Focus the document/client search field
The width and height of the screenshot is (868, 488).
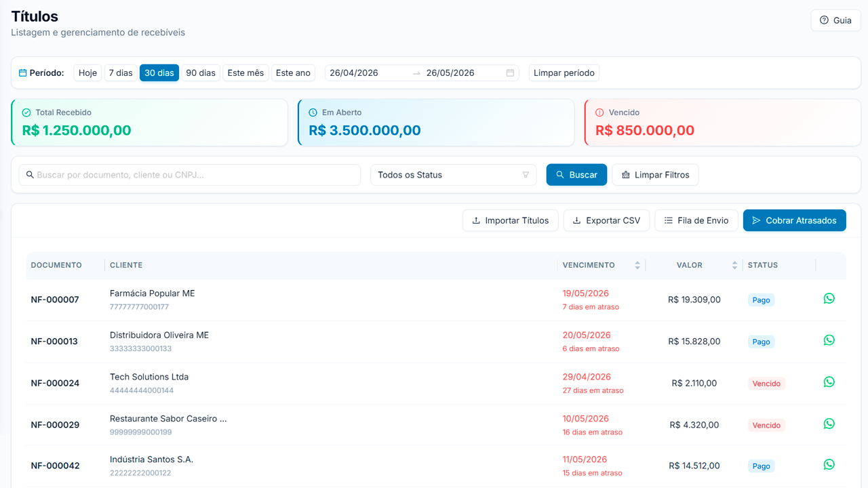pos(190,175)
